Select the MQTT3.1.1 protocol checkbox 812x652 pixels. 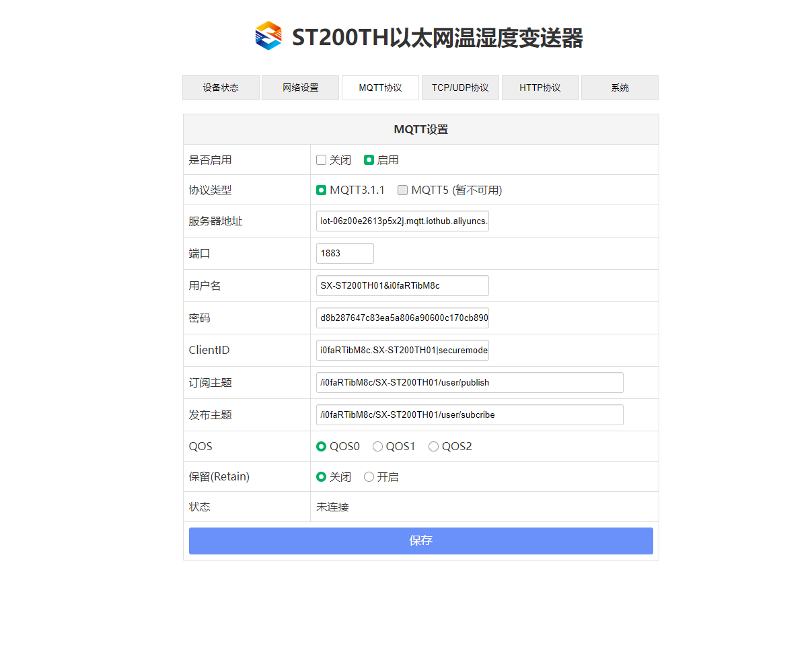(x=322, y=190)
